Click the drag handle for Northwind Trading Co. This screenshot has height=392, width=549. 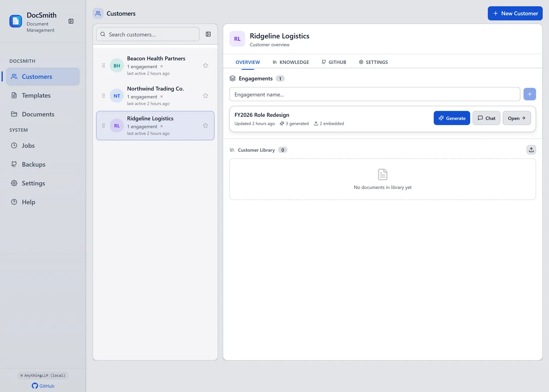[x=104, y=96]
